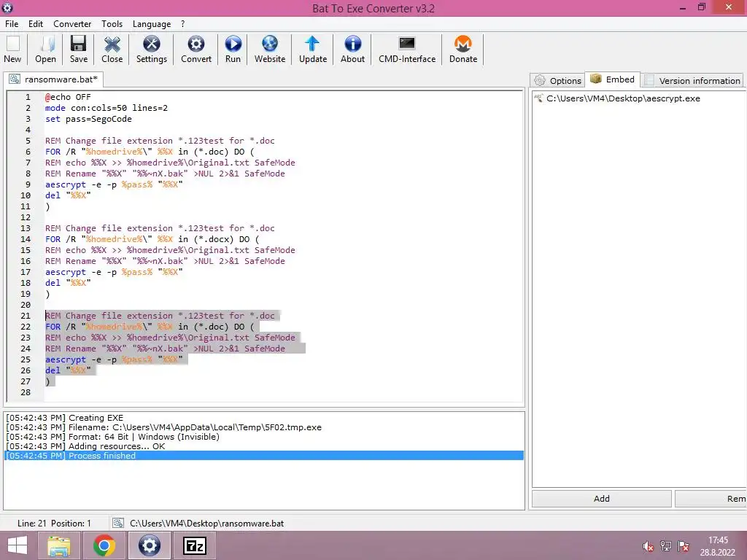
Task: Click the 'Adding resources... OK' log line
Action: 264,446
